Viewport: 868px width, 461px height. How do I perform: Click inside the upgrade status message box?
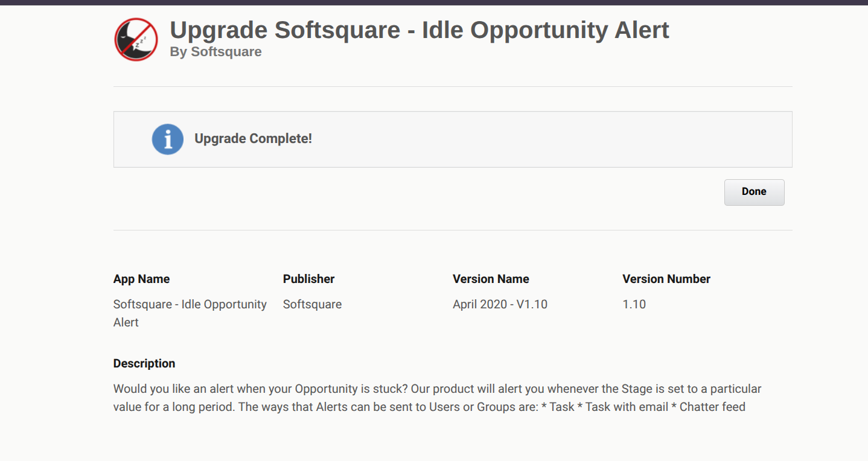[453, 139]
